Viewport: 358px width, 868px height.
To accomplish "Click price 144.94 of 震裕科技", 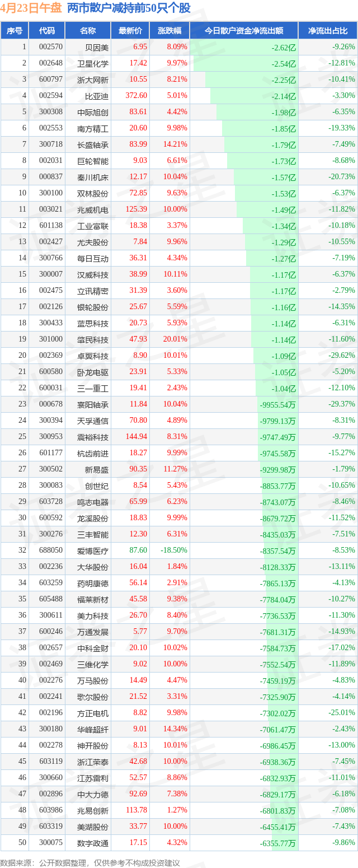I will [136, 437].
